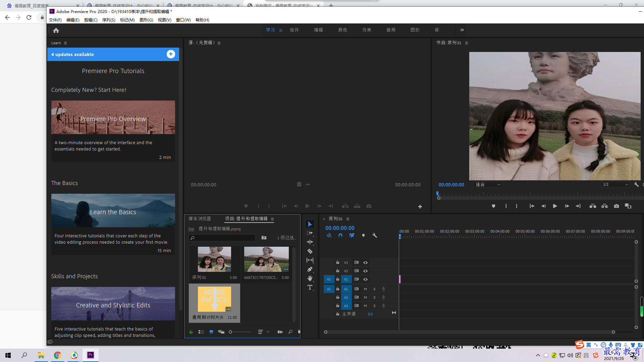Select the Track Select Forward tool

310,233
